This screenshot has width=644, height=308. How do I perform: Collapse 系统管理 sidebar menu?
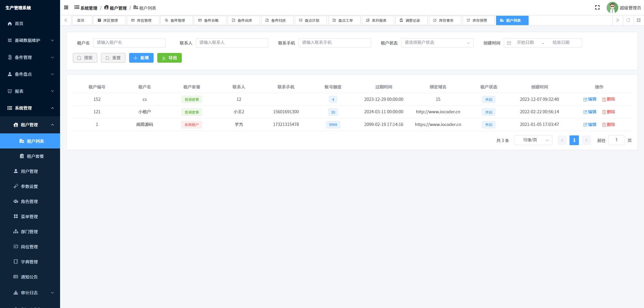pos(30,108)
